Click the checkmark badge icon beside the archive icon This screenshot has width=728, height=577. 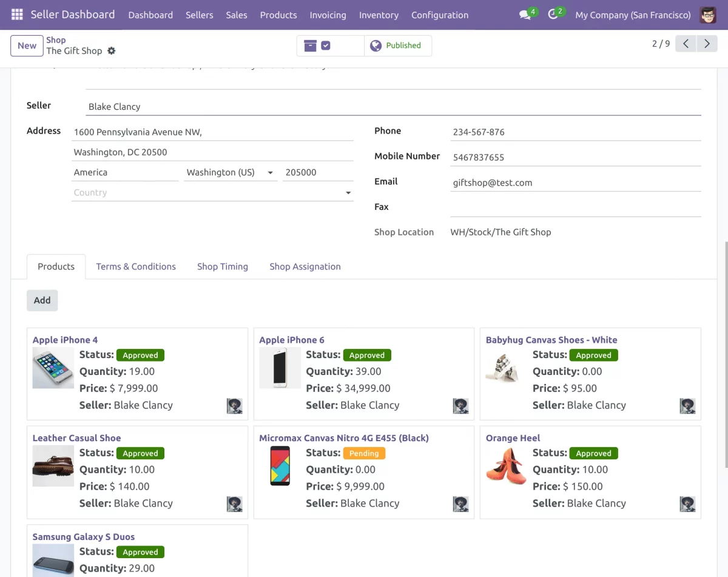click(x=326, y=45)
